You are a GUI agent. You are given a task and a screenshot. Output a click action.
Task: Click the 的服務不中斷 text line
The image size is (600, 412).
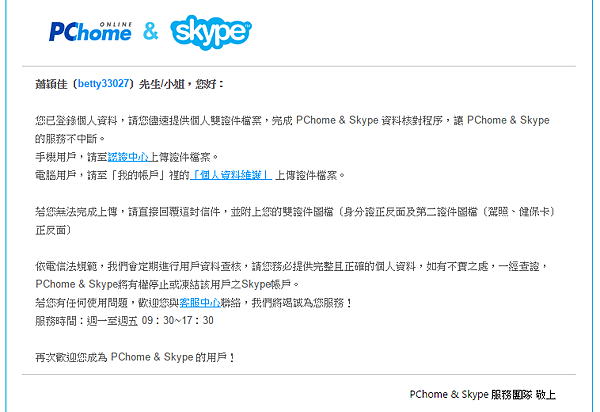point(70,138)
